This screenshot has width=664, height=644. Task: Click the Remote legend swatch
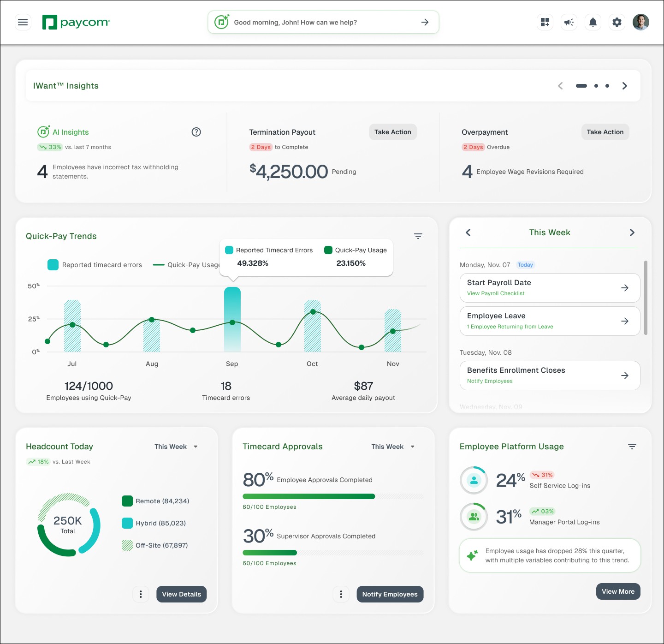127,501
